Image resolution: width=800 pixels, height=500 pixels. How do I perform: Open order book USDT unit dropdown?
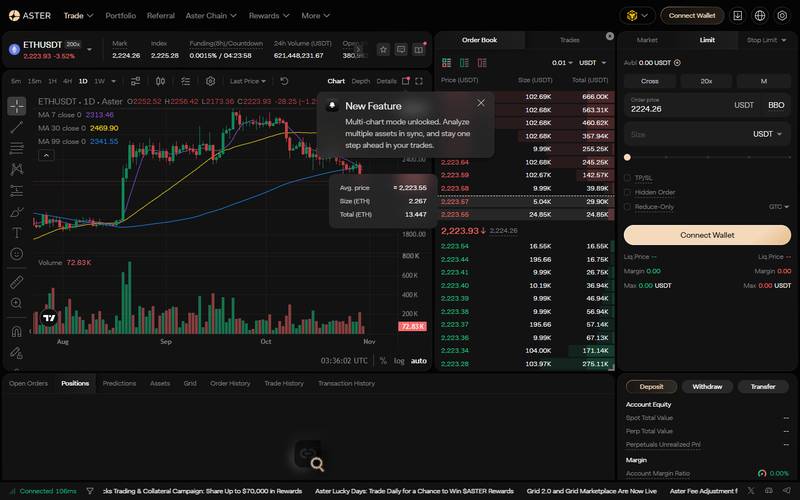592,62
